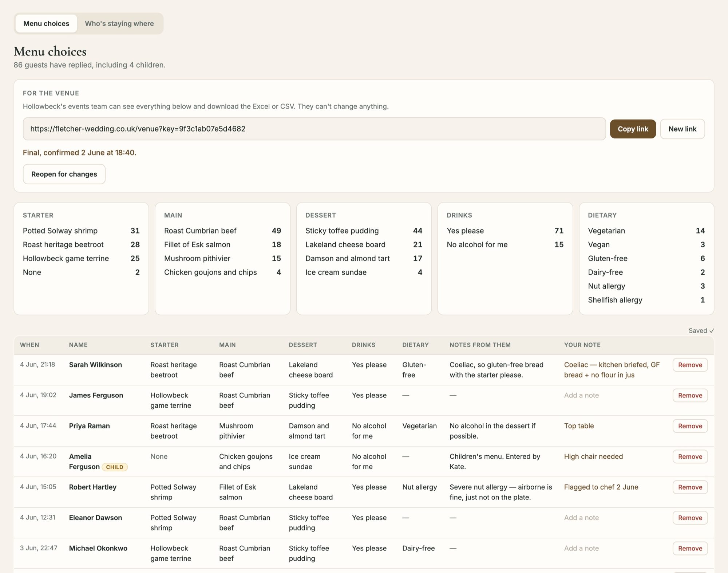Add a note for James Ferguson
The height and width of the screenshot is (573, 728).
tap(581, 396)
